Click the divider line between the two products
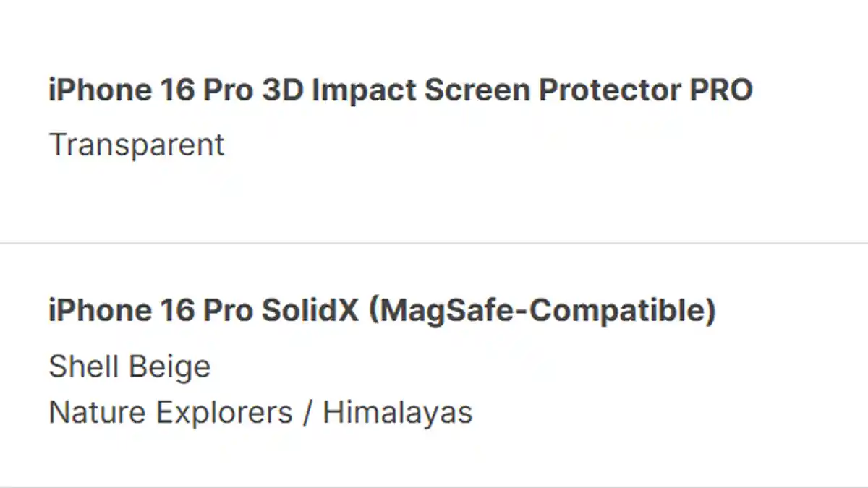This screenshot has height=488, width=868. tap(434, 244)
